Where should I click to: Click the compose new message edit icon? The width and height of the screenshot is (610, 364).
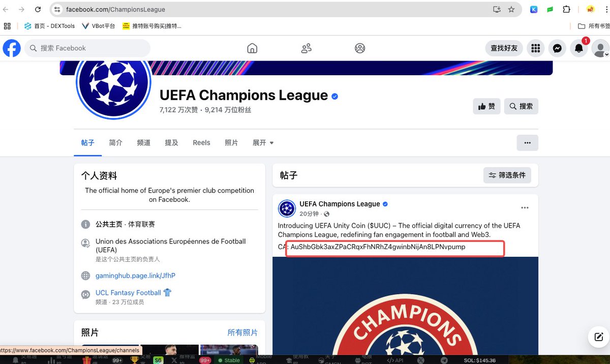[599, 337]
